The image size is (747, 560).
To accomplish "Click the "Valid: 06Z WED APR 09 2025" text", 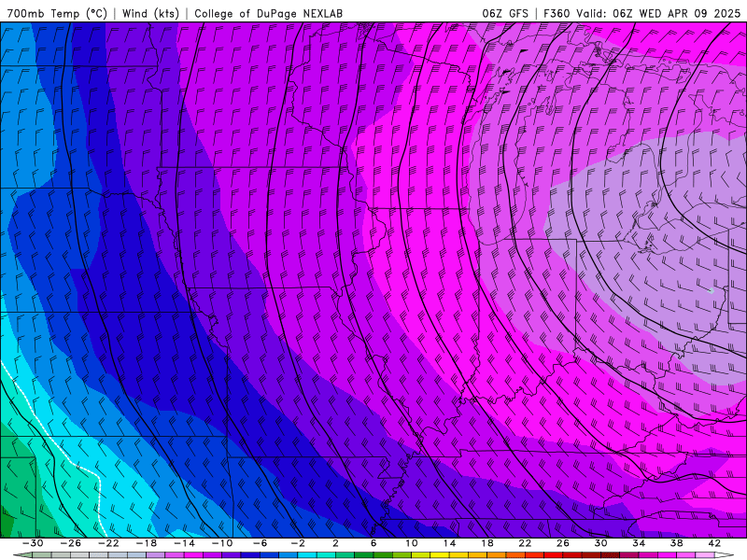I will pyautogui.click(x=658, y=14).
